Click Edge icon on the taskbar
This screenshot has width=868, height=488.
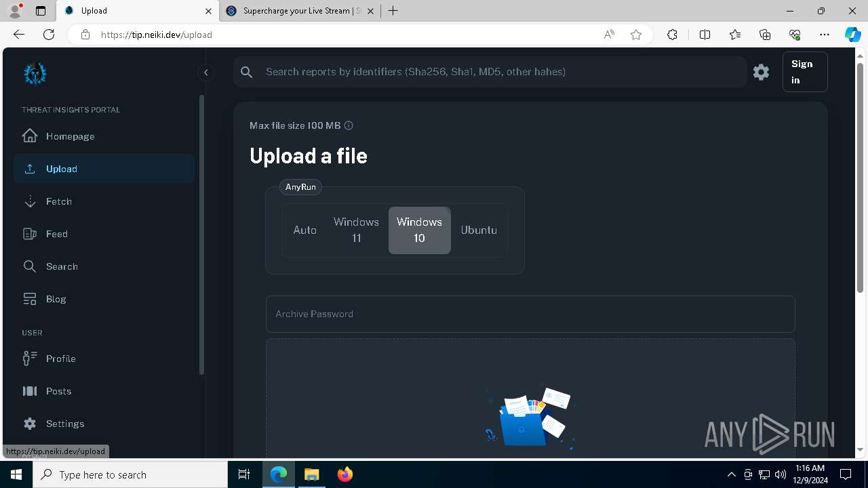279,474
